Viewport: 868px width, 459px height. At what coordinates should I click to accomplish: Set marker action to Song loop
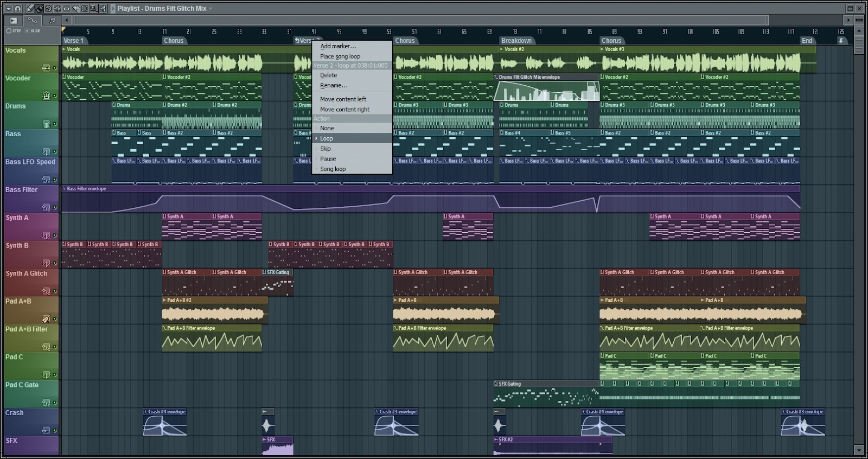352,169
